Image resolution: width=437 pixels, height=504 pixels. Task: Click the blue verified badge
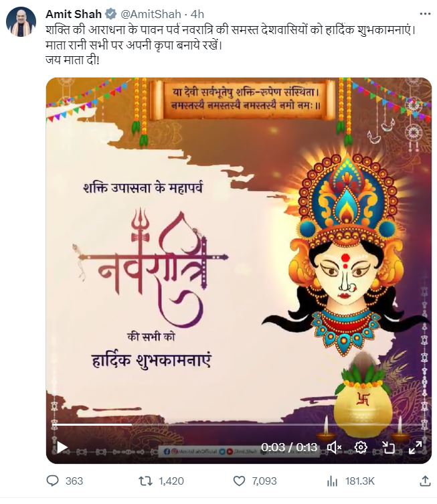[x=111, y=14]
